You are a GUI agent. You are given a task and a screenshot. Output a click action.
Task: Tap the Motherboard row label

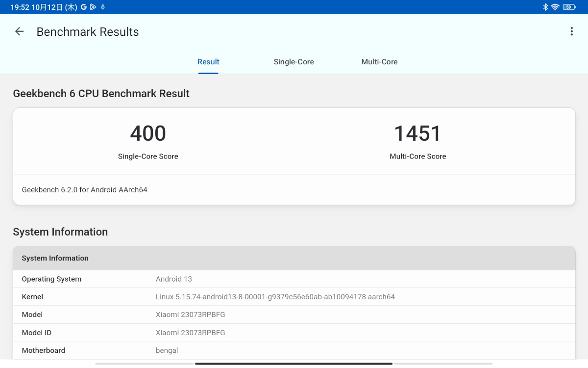pyautogui.click(x=44, y=350)
